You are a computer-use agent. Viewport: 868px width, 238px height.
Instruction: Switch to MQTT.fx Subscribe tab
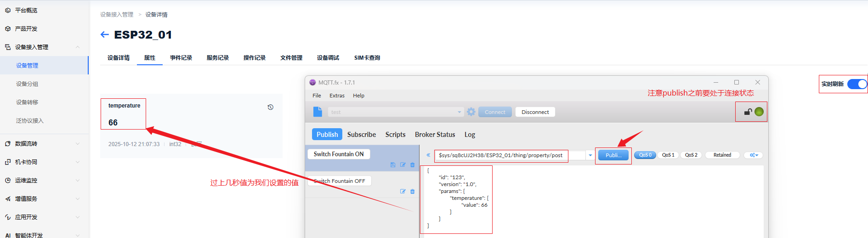362,135
